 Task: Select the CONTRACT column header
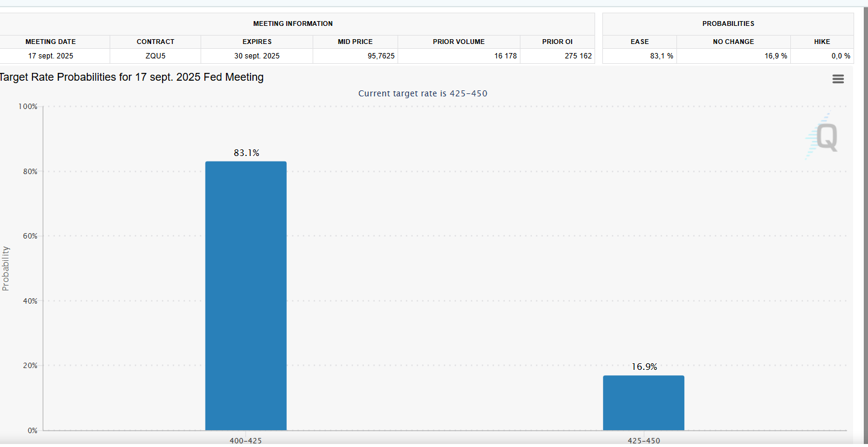[x=155, y=42]
